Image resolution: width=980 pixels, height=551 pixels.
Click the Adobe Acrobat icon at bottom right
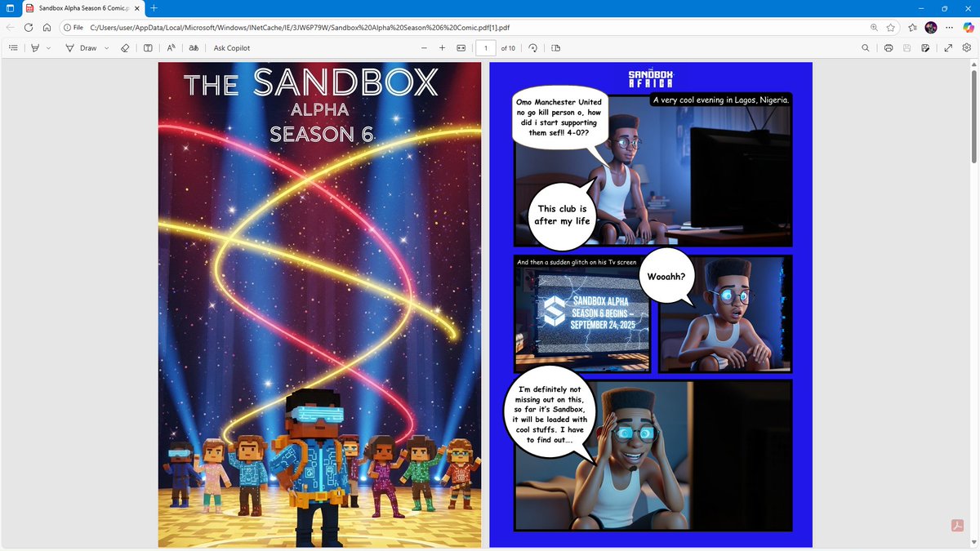tap(955, 525)
